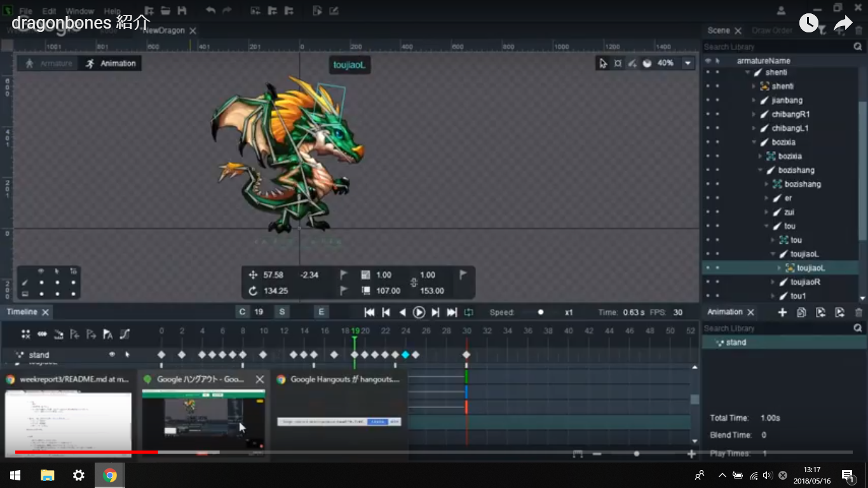Click the play button in the timeline controls
This screenshot has height=488, width=868.
(x=419, y=312)
